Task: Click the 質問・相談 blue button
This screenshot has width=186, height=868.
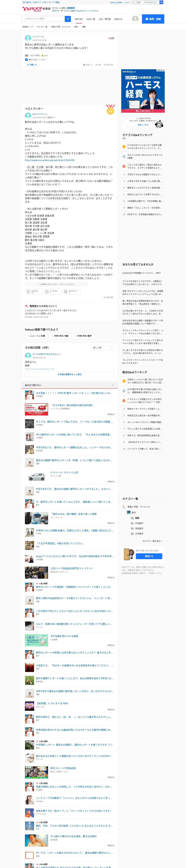Action: click(x=153, y=19)
